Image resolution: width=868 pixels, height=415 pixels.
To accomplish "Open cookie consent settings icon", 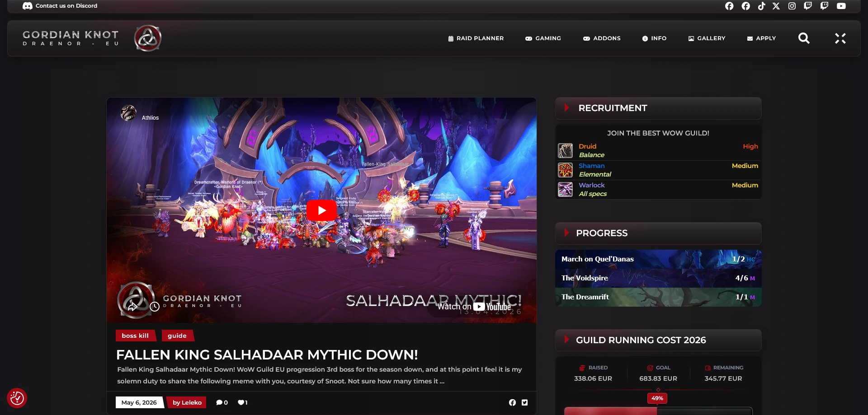I will click(x=17, y=398).
